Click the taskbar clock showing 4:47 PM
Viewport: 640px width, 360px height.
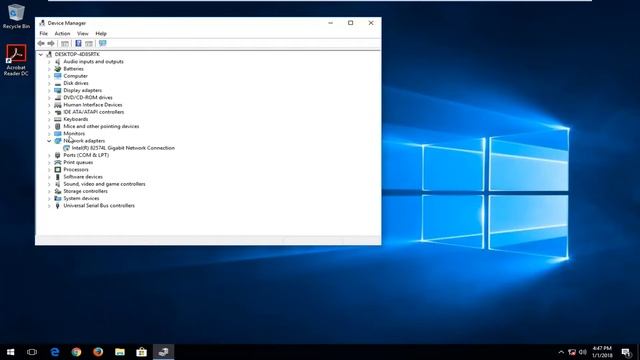602,352
